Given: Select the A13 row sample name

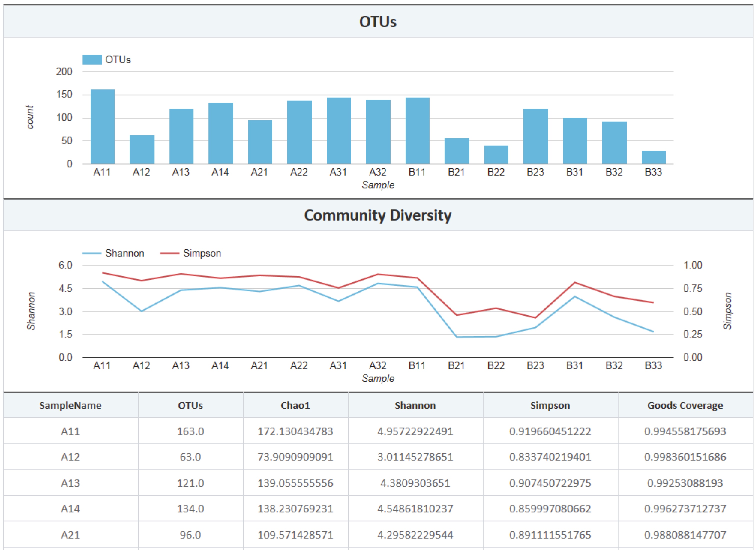Looking at the screenshot, I should (x=70, y=483).
